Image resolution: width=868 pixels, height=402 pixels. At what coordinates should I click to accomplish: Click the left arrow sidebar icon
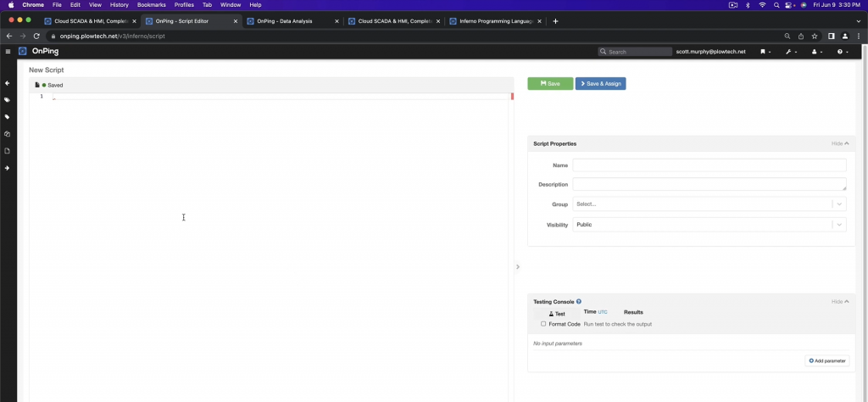[x=7, y=83]
